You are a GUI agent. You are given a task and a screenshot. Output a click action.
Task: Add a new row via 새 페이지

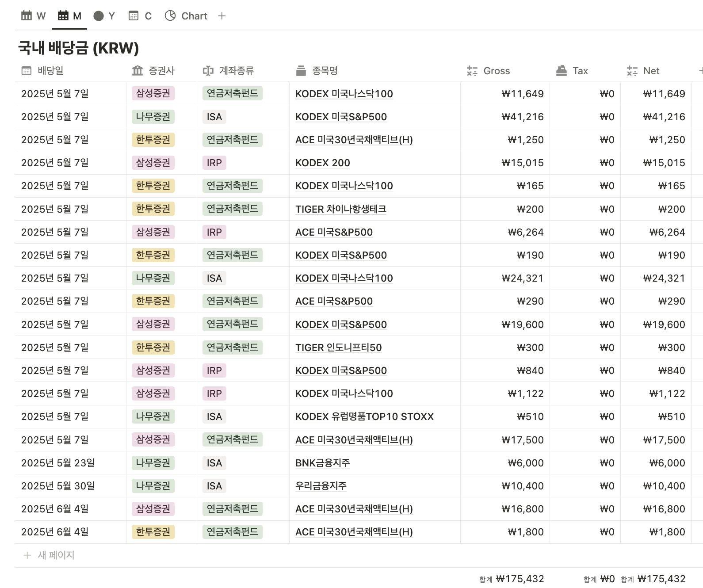click(49, 555)
